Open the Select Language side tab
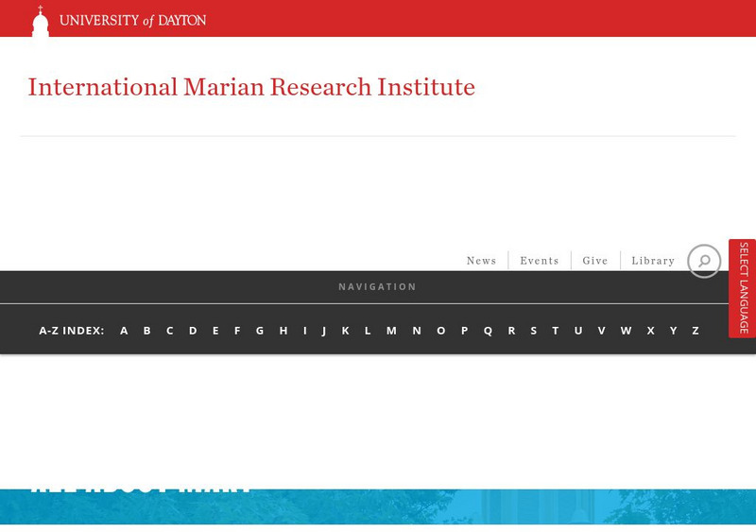Image resolution: width=756 pixels, height=532 pixels. (743, 288)
